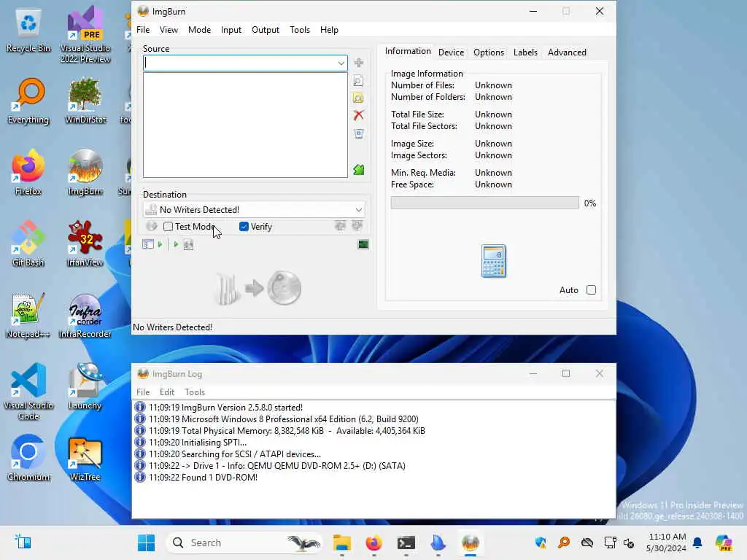Image resolution: width=747 pixels, height=560 pixels.
Task: Enable the Test Mode checkbox
Action: (x=169, y=227)
